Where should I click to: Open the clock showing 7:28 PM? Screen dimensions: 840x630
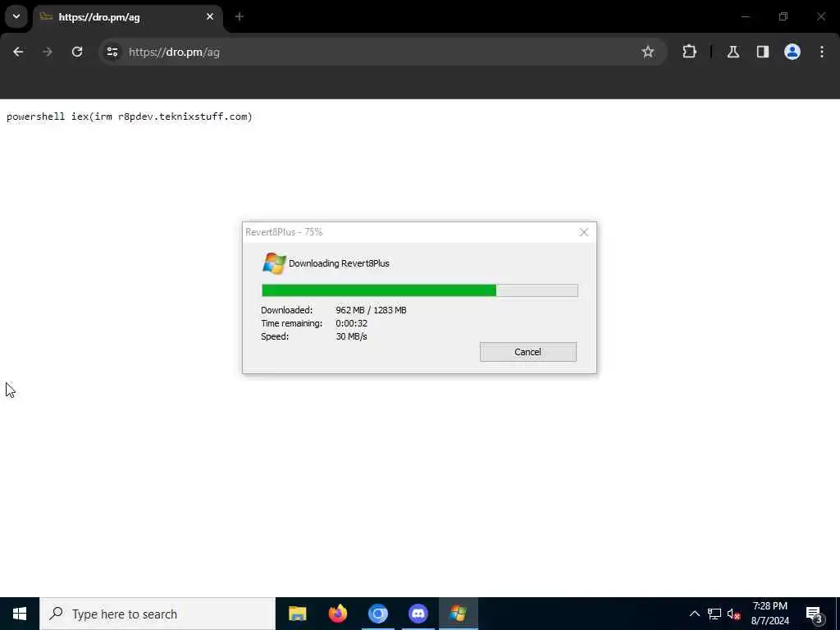[x=769, y=614]
